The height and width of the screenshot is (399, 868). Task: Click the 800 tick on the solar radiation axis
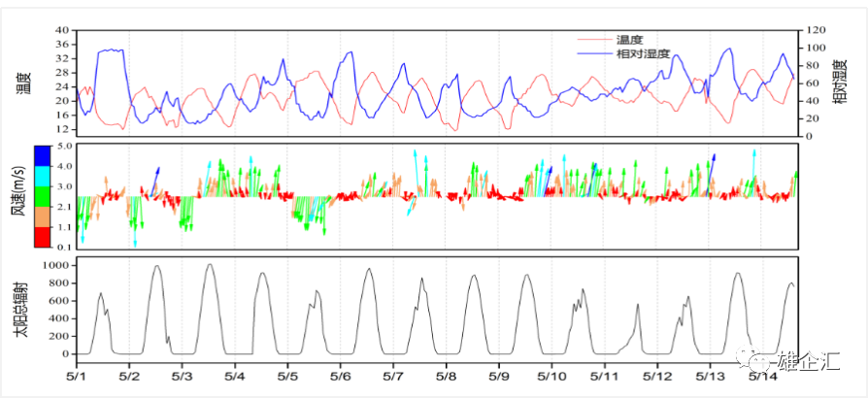(60, 283)
